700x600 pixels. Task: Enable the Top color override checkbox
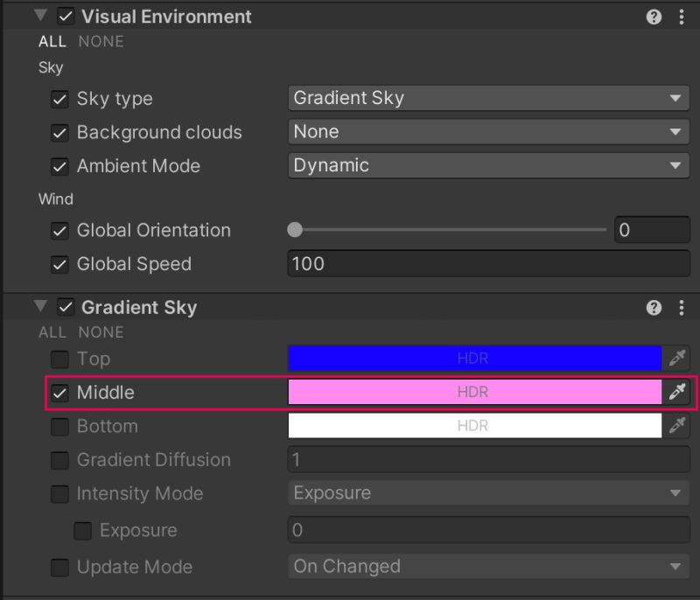pyautogui.click(x=59, y=359)
